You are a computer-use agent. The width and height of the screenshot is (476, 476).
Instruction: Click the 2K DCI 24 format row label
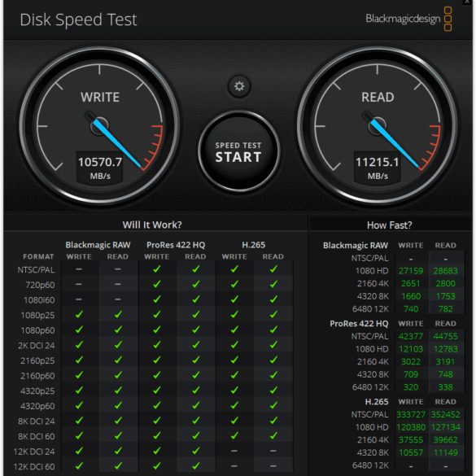(x=36, y=346)
